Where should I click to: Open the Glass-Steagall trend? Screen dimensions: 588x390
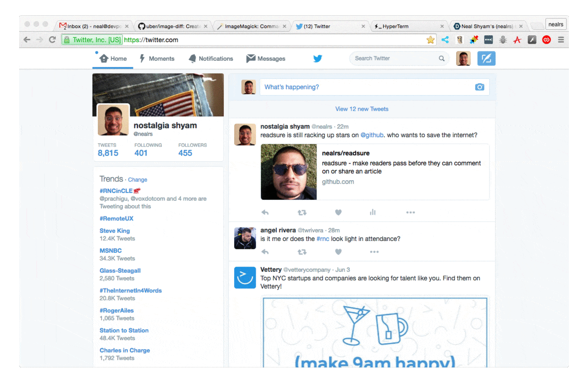click(x=120, y=270)
